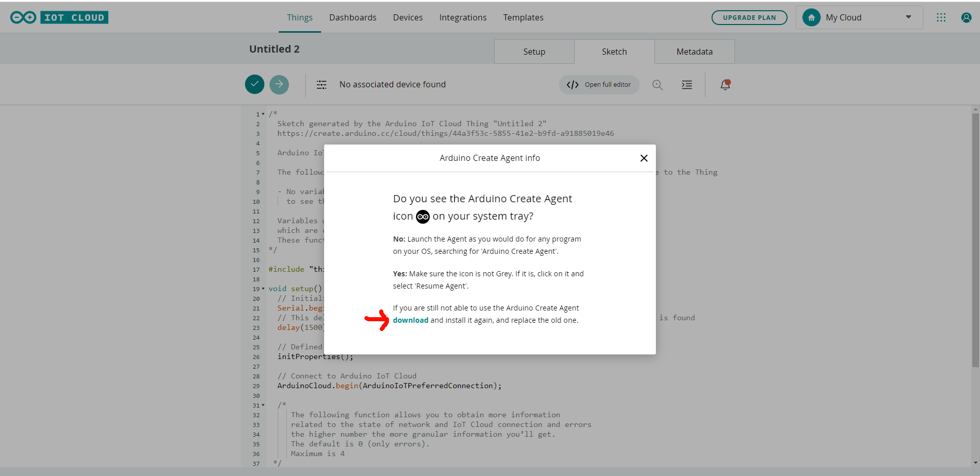Click the Upload arrow button
980x476 pixels.
point(279,84)
